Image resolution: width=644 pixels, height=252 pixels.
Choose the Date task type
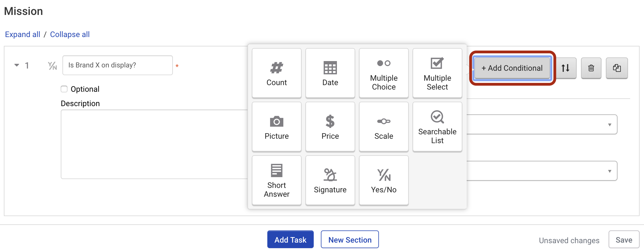point(330,73)
